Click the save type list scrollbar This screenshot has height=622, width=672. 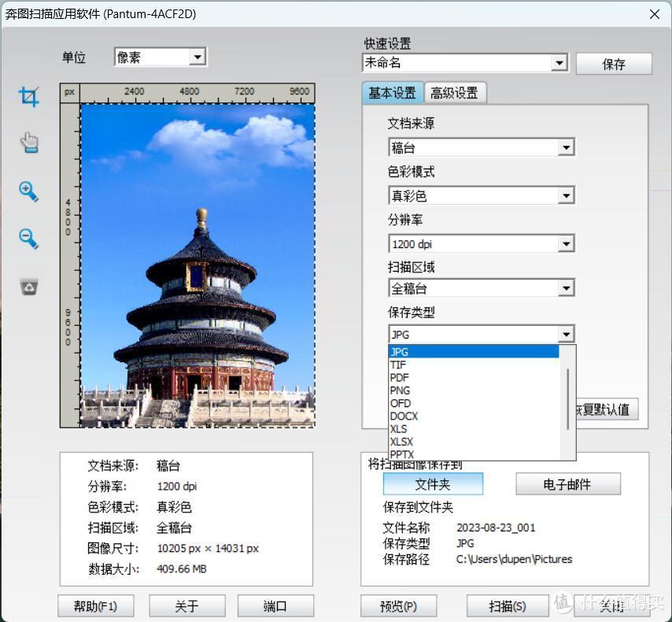pos(567,398)
